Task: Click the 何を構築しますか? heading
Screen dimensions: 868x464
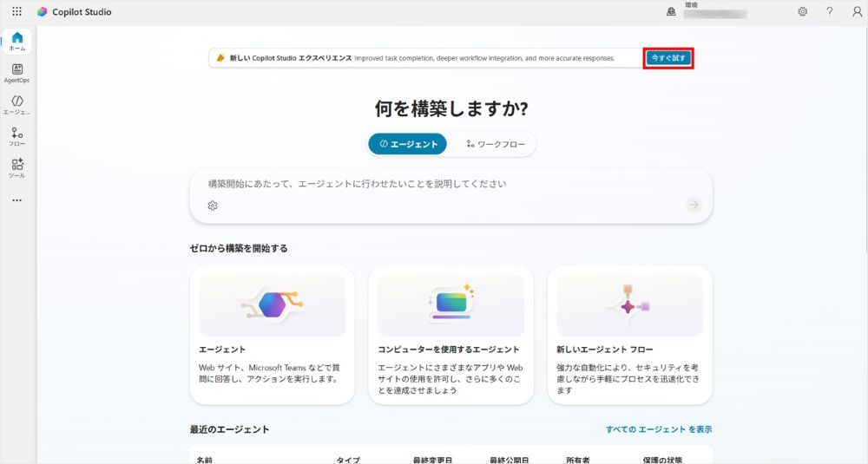Action: 451,108
